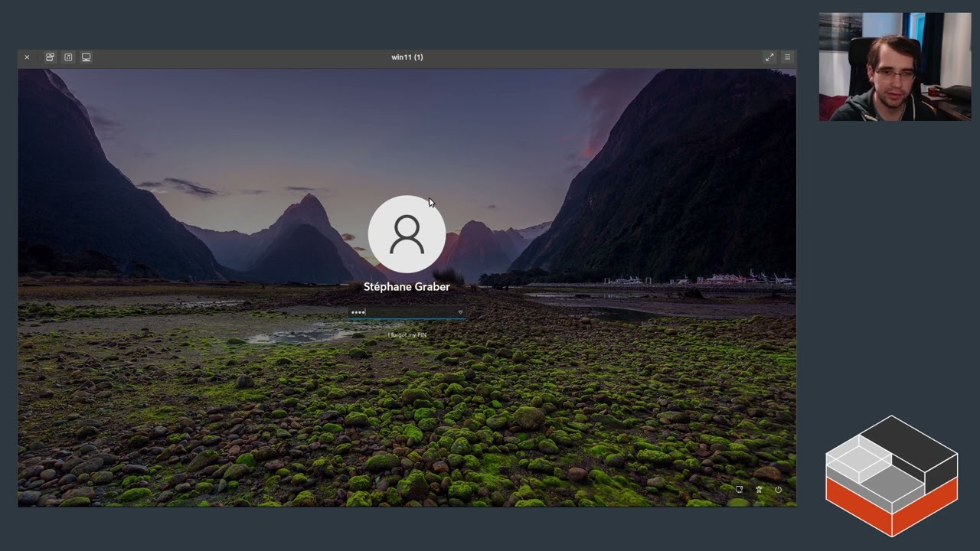980x551 pixels.
Task: Open the USB device redirection icon
Action: (50, 57)
